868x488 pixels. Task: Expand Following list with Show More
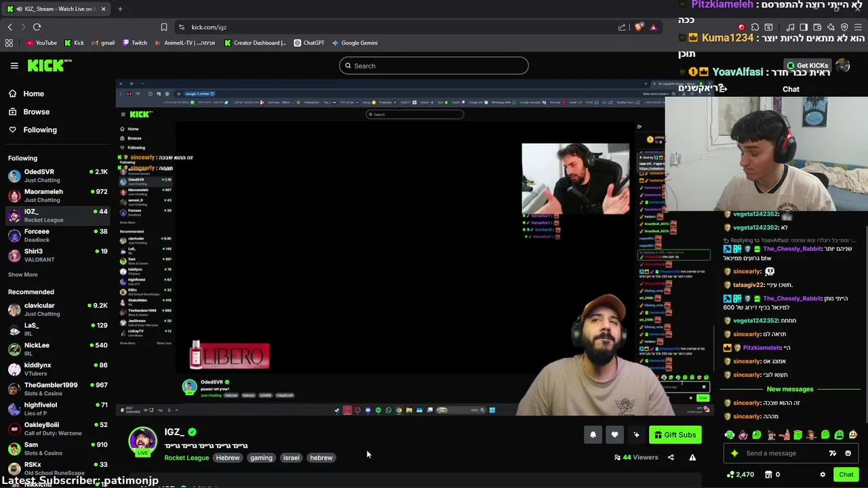coord(22,274)
